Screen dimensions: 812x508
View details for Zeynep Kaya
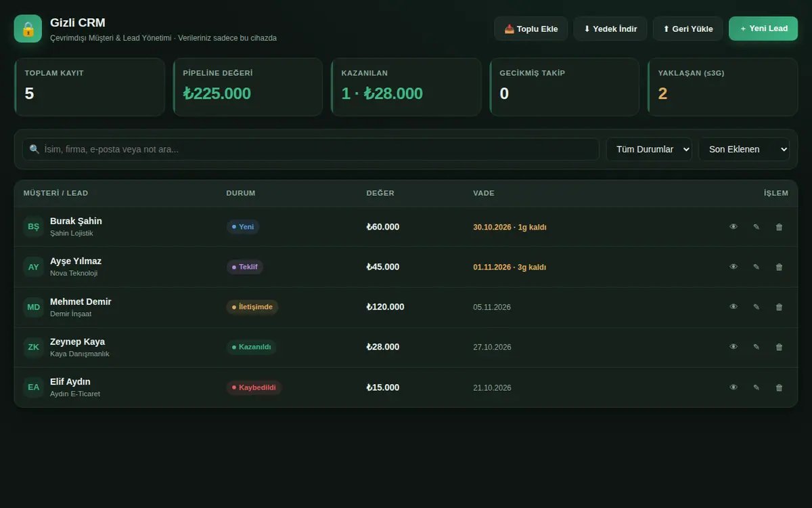[734, 347]
